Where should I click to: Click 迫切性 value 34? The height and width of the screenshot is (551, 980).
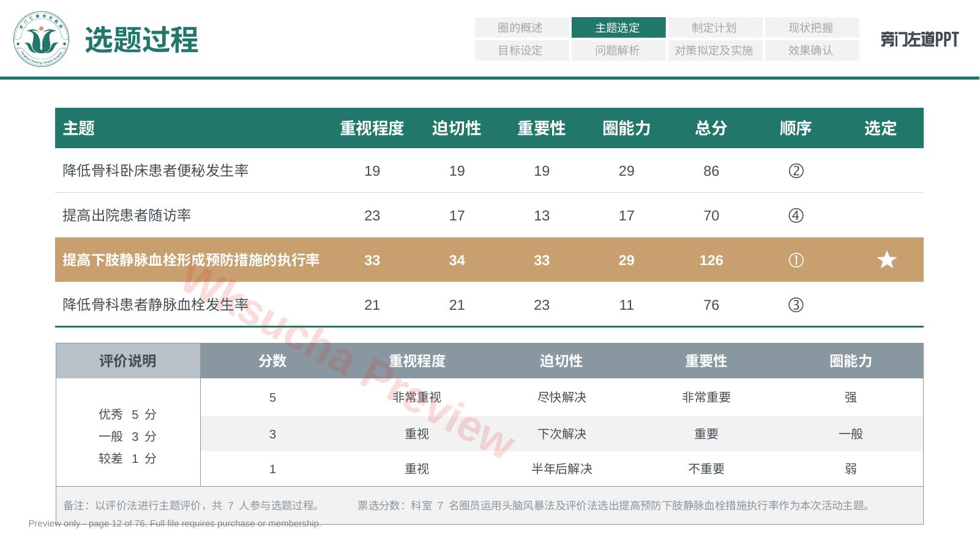pyautogui.click(x=457, y=260)
